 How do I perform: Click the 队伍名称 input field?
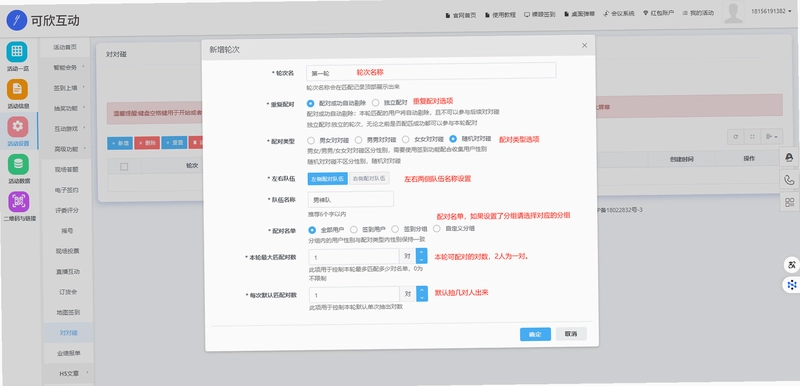[x=351, y=200]
